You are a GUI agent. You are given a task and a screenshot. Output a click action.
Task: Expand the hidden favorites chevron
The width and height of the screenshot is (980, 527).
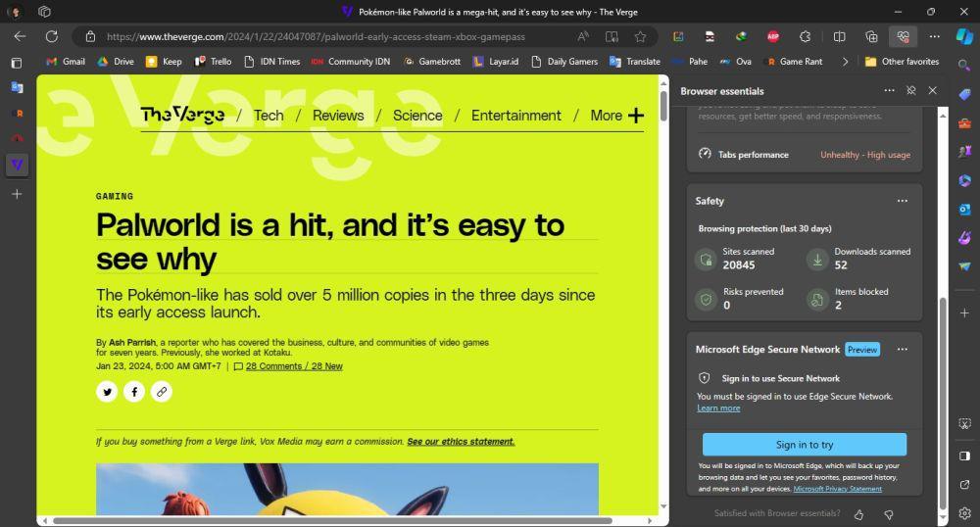[x=845, y=61]
